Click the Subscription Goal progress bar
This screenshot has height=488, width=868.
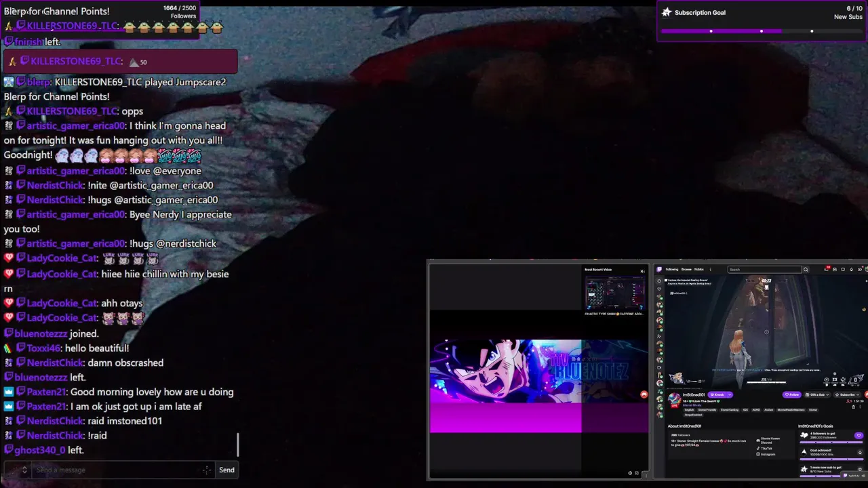tap(762, 31)
